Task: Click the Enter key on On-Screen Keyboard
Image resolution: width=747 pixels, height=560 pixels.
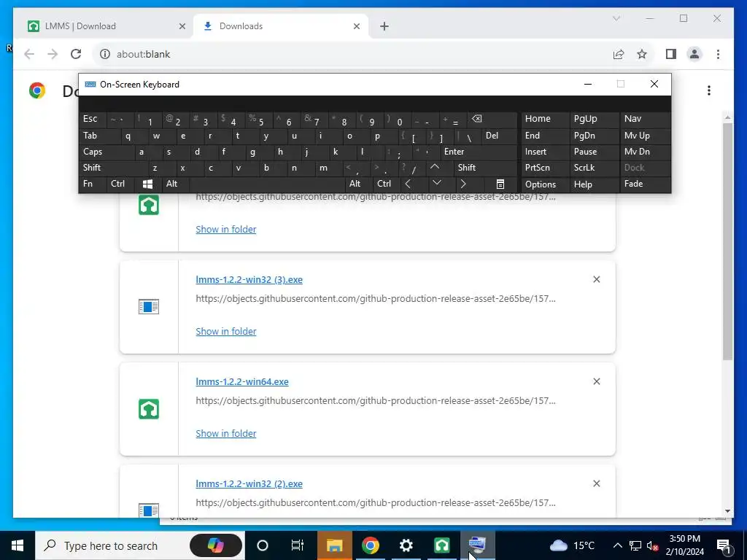Action: [479, 152]
